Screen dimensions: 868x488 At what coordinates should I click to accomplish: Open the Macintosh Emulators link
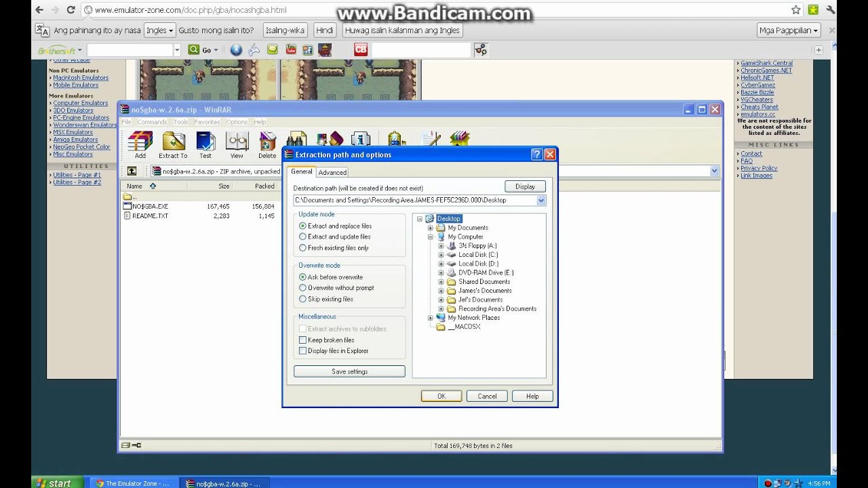coord(81,78)
